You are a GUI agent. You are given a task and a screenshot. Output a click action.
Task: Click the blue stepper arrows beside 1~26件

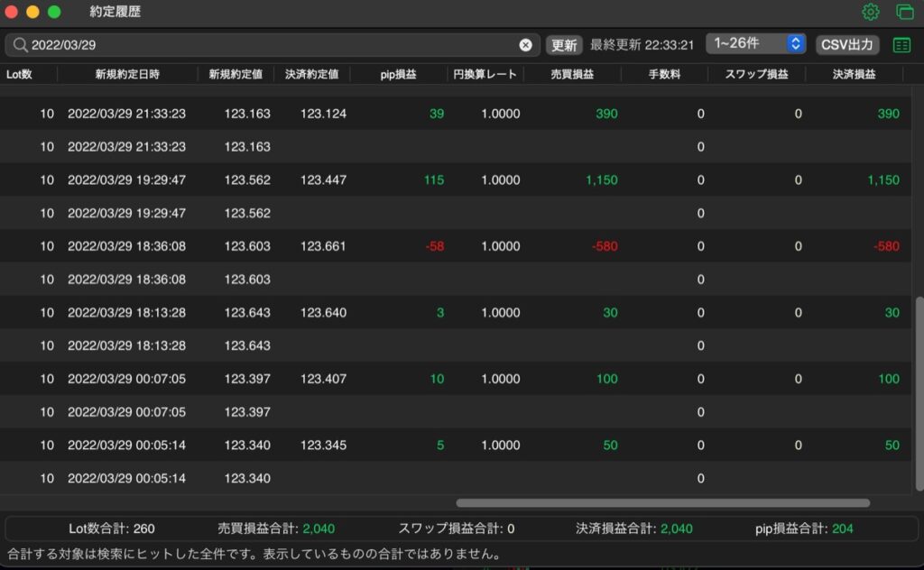796,43
